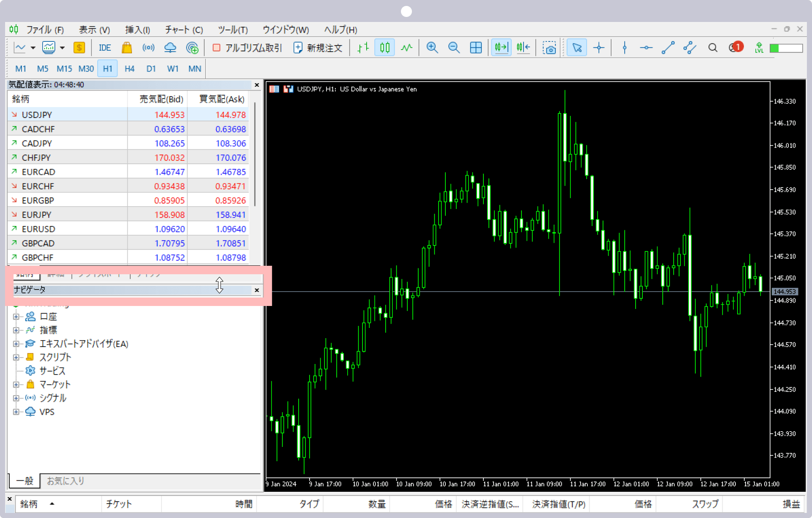Open the Market shopping bag icon in toolbar
The image size is (812, 518).
tap(127, 48)
